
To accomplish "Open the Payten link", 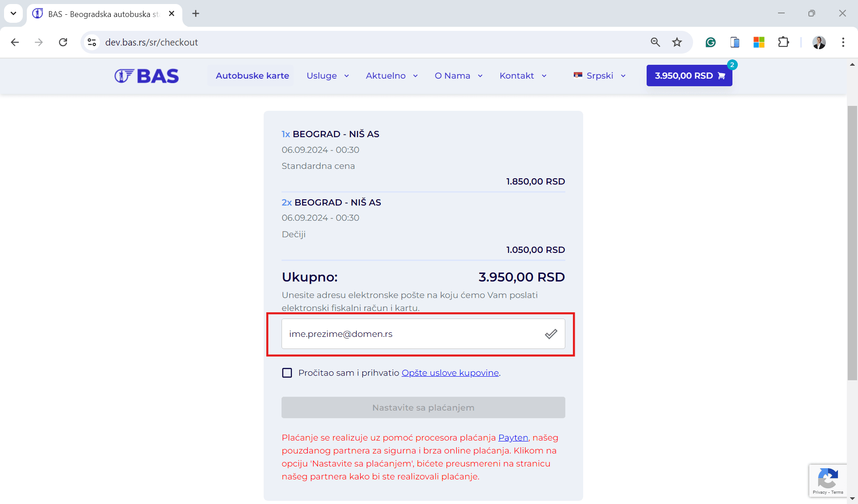I will pos(513,437).
